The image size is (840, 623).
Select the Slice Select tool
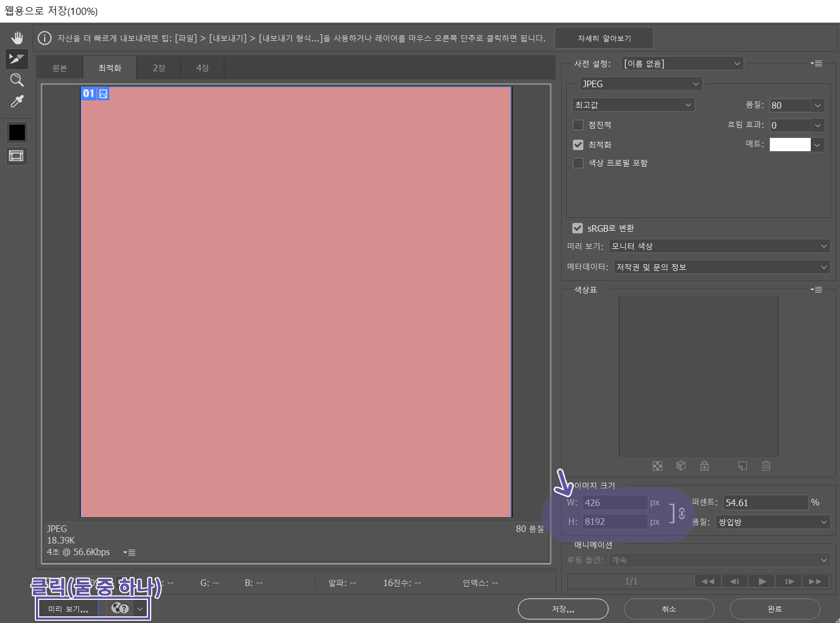17,58
